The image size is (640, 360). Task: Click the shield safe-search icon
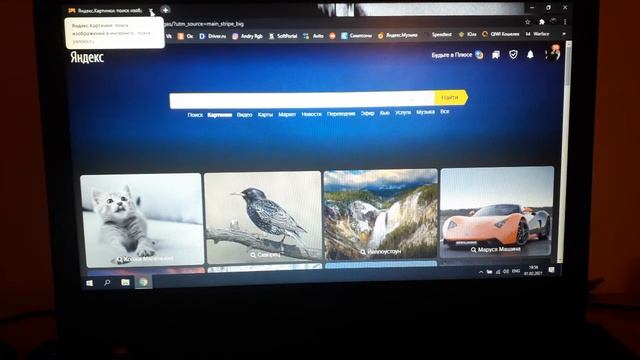513,54
